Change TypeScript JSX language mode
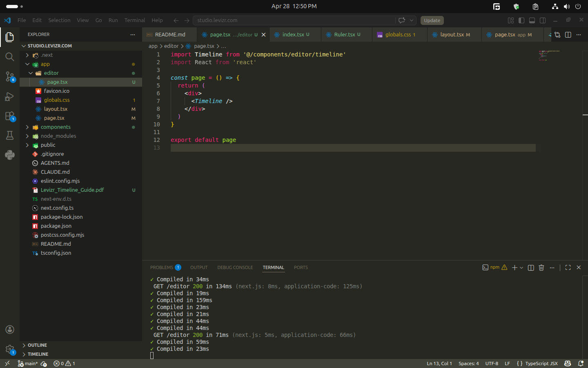The width and height of the screenshot is (588, 368). (x=541, y=364)
